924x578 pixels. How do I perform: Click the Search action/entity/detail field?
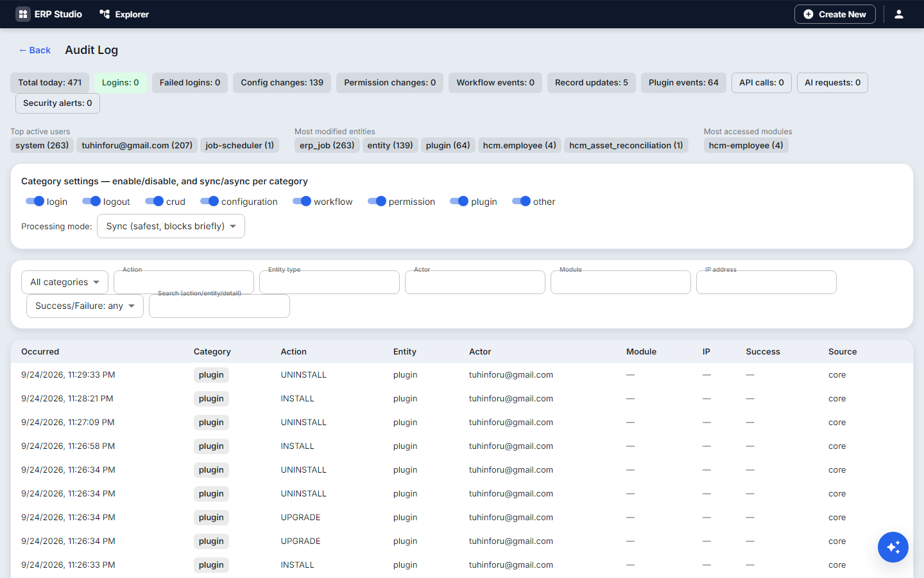point(219,306)
